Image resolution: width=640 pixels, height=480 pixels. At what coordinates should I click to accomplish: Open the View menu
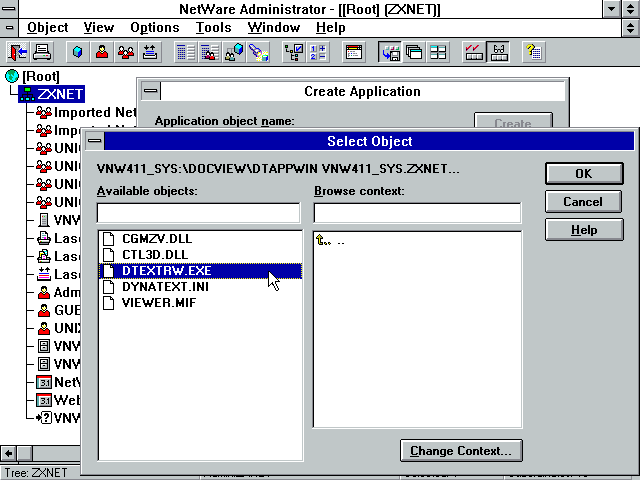click(x=99, y=27)
